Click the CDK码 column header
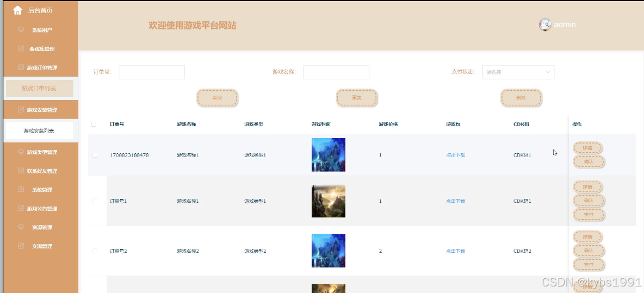 [x=521, y=124]
